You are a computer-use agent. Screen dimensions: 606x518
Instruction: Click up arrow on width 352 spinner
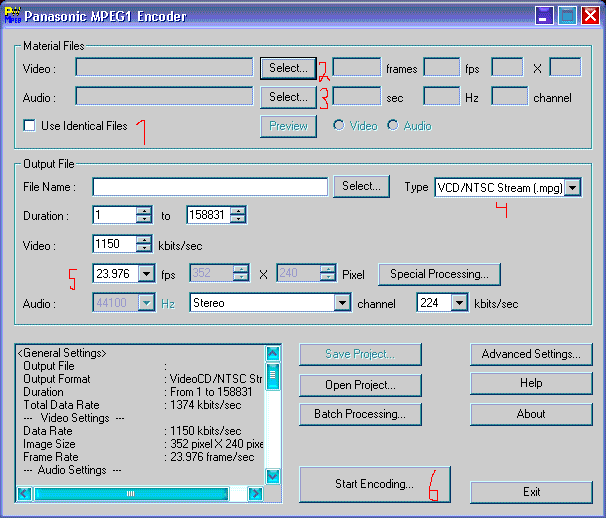[241, 269]
